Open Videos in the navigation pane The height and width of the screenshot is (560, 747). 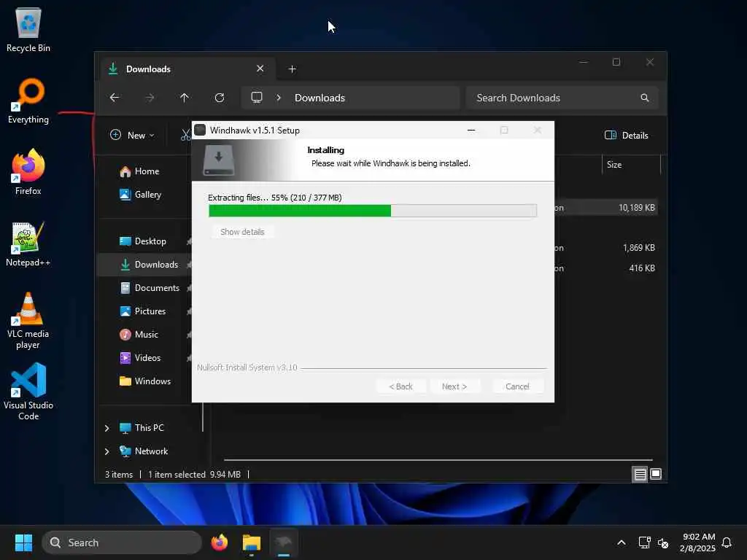pos(139,357)
